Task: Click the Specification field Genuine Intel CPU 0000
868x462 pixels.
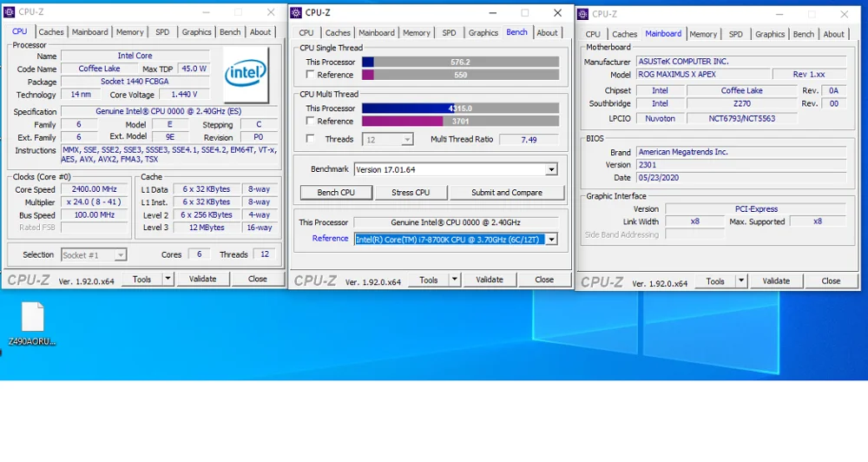Action: (x=168, y=111)
